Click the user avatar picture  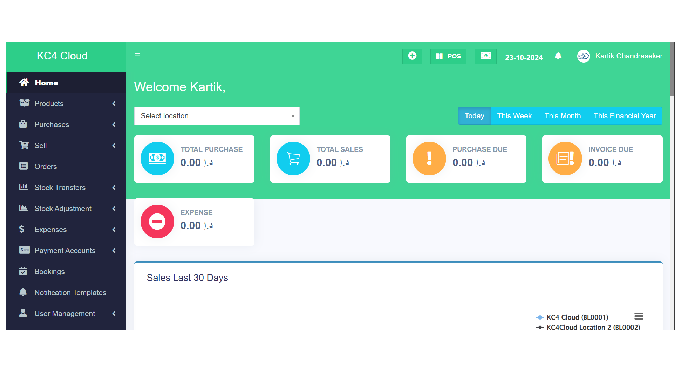[x=583, y=56]
